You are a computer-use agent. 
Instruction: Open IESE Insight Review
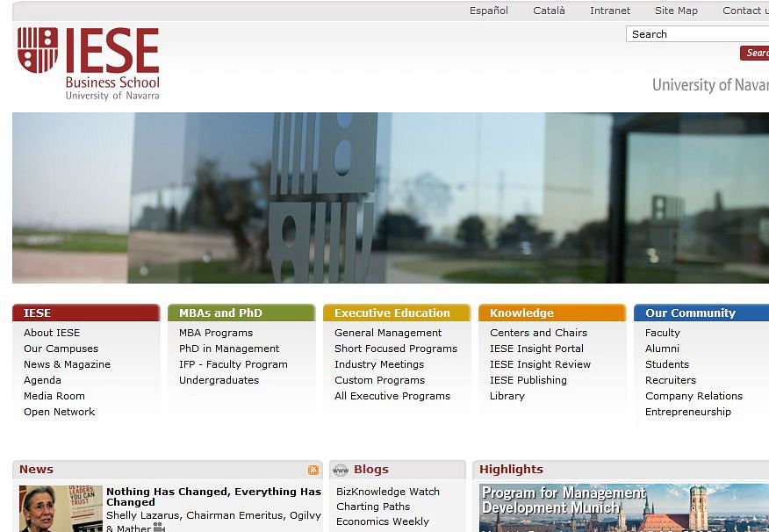(541, 364)
